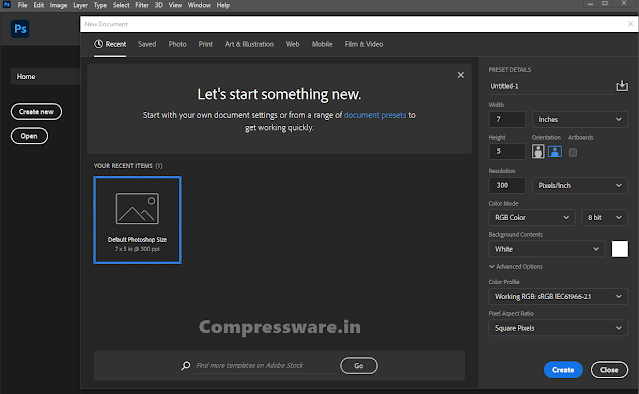The image size is (639, 394).
Task: Open the Pixel Aspect Ratio Square Pixels dropdown
Action: click(x=558, y=328)
